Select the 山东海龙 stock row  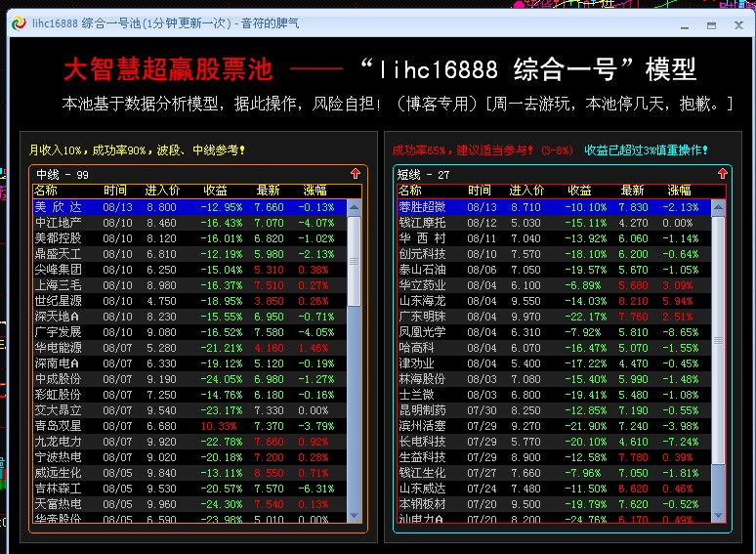(555, 301)
